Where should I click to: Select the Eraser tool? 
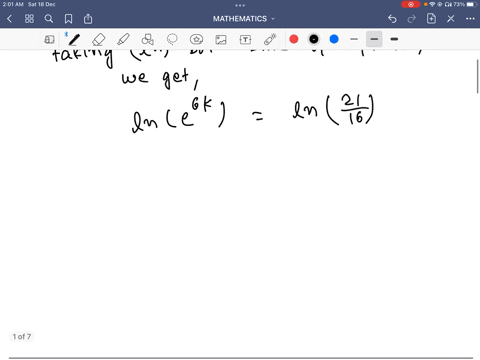[x=99, y=39]
